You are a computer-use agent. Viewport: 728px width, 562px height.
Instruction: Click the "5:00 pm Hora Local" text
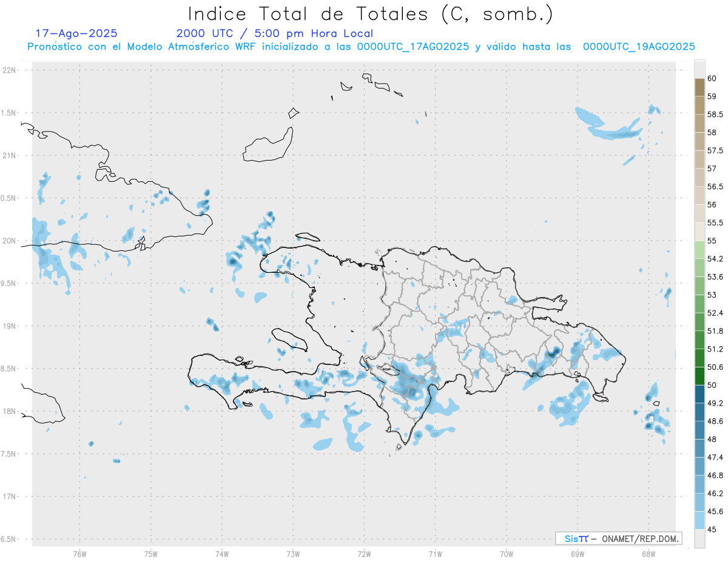[315, 34]
